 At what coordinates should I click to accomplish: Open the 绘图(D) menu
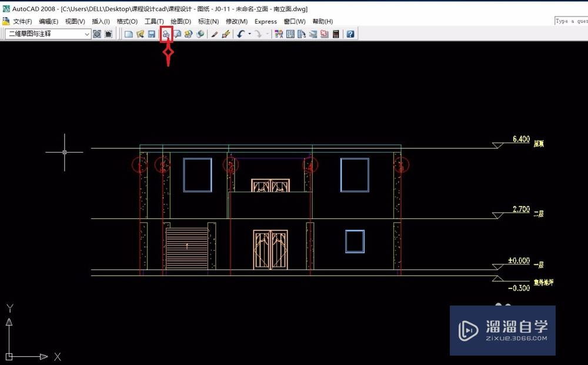pyautogui.click(x=181, y=21)
